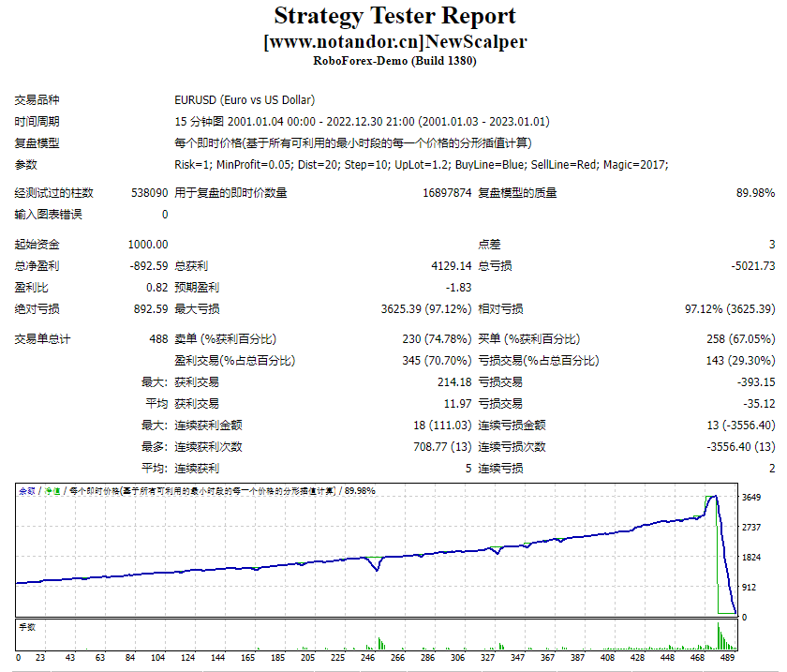Click the Strategy Tester Report title
This screenshot has height=672, width=787.
(x=394, y=16)
